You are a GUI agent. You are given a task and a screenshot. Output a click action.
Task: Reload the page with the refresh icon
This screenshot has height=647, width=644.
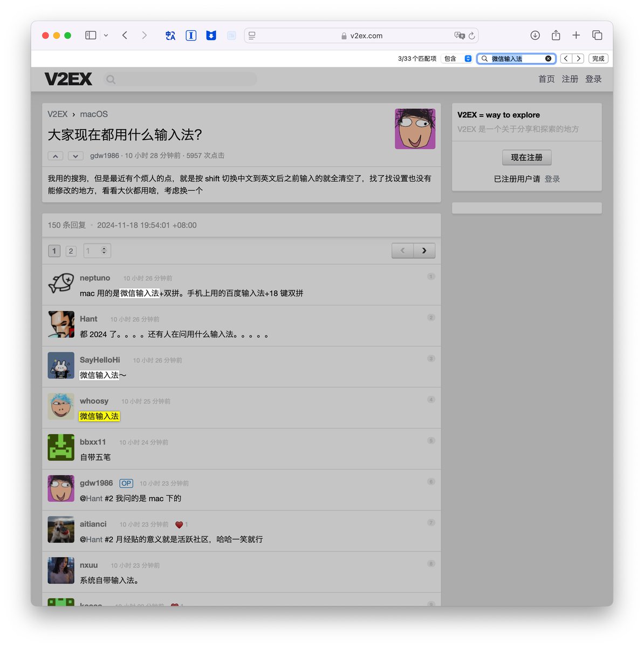pyautogui.click(x=472, y=36)
